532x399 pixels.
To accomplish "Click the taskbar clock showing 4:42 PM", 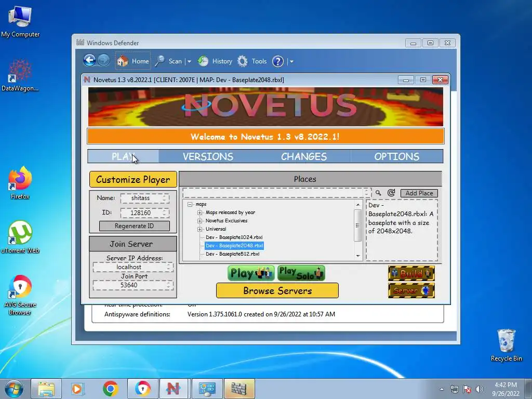I will coord(506,389).
